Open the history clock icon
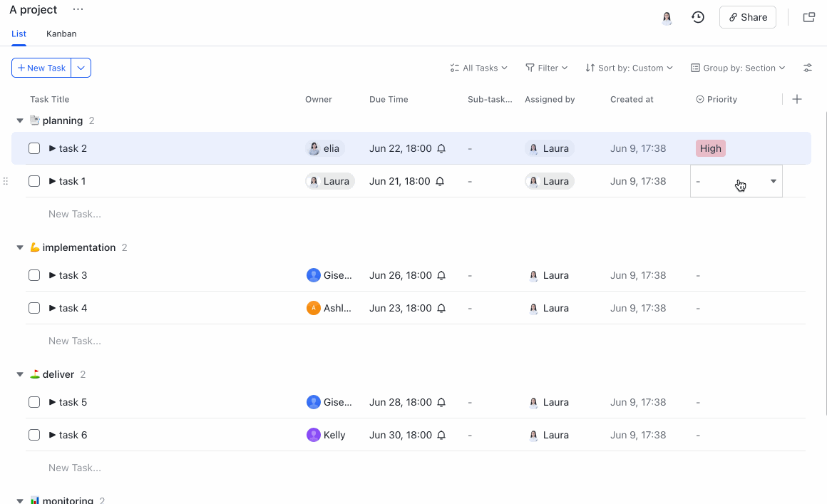This screenshot has width=827, height=504. point(698,17)
